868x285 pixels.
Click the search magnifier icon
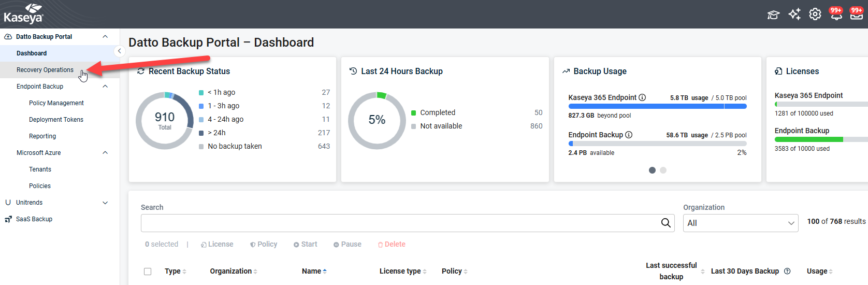pos(666,223)
